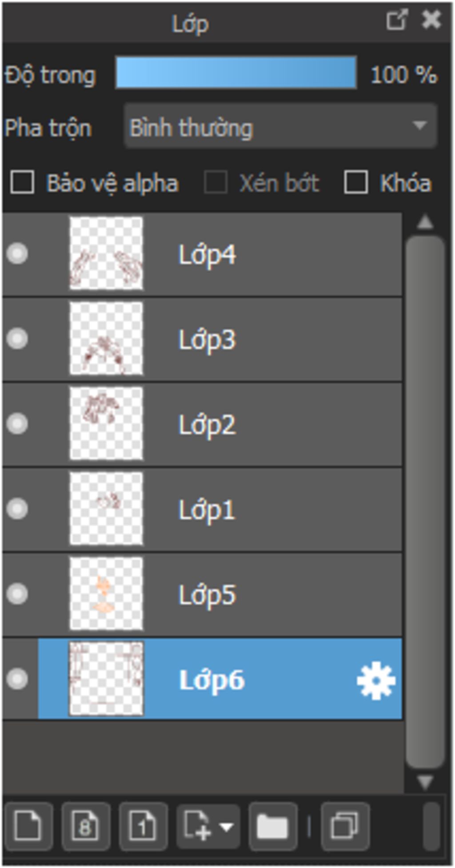The image size is (455, 868).
Task: Toggle visibility of Lớp5 layer
Action: tap(17, 594)
